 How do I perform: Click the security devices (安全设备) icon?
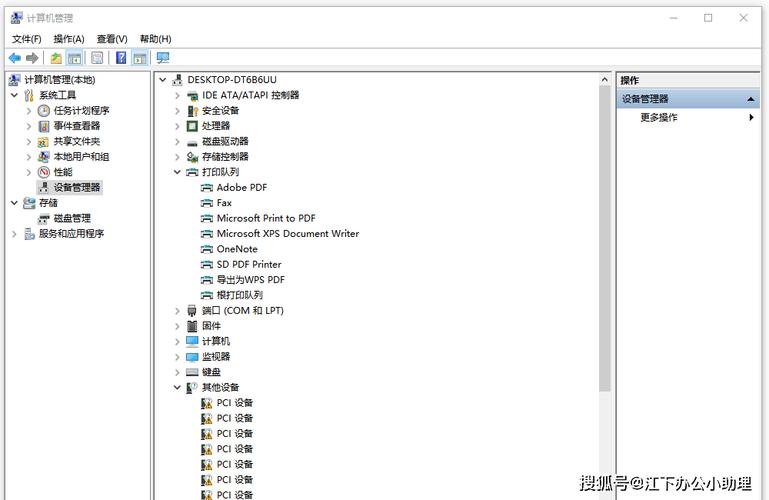(x=192, y=111)
